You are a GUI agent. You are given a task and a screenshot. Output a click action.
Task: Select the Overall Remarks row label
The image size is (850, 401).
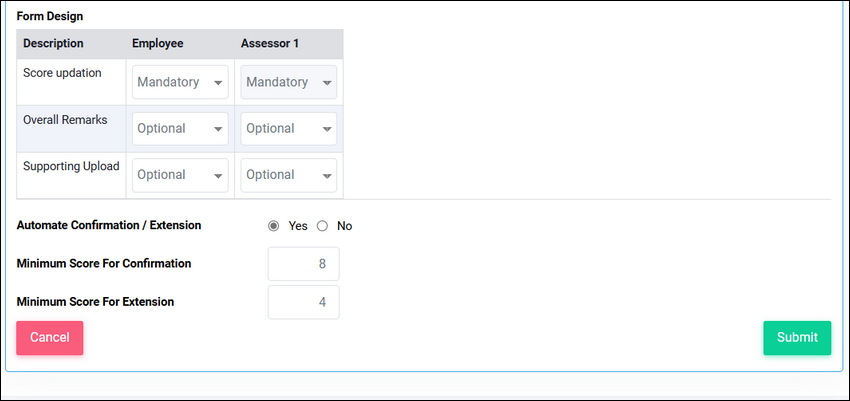[65, 120]
